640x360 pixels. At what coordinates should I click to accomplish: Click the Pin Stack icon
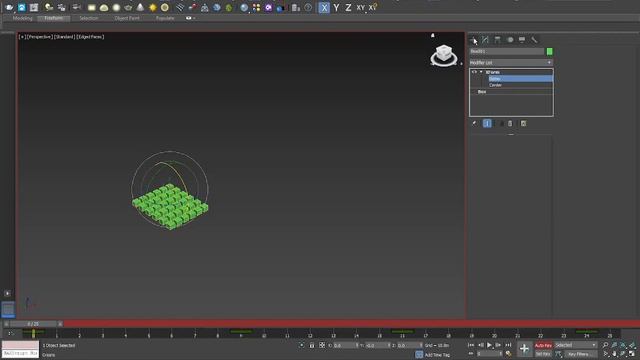coord(474,123)
